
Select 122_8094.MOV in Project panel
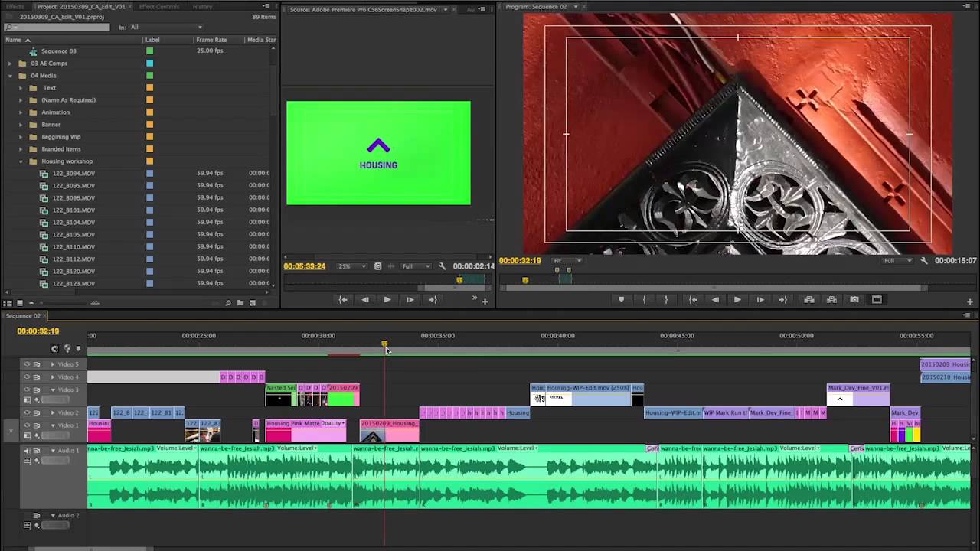pyautogui.click(x=73, y=174)
